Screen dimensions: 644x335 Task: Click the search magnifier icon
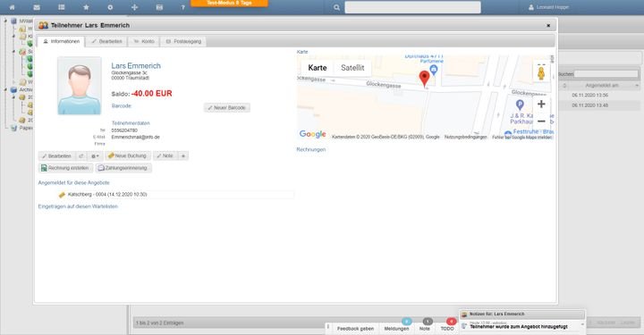point(337,7)
